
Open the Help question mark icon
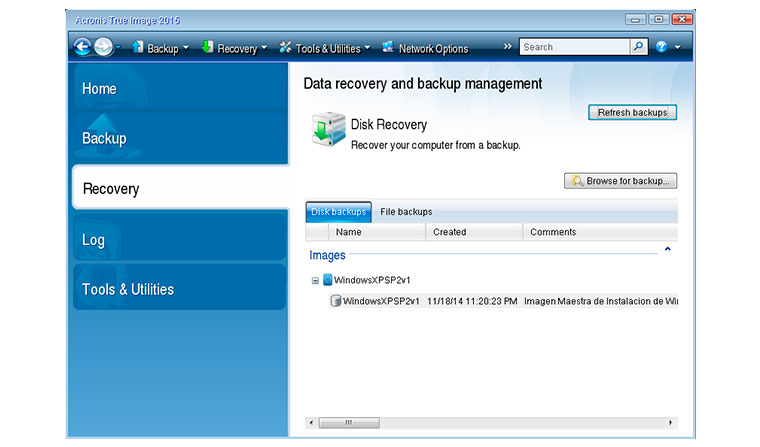[x=661, y=47]
